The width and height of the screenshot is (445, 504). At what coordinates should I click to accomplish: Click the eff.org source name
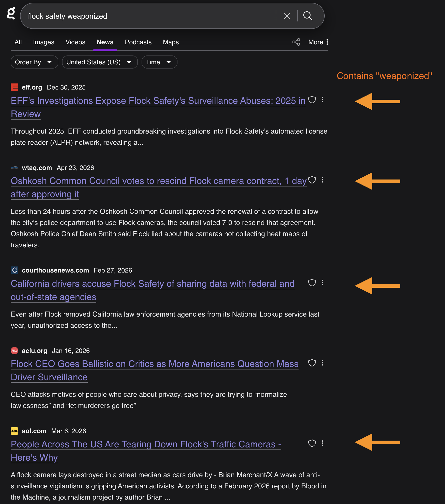pos(32,87)
